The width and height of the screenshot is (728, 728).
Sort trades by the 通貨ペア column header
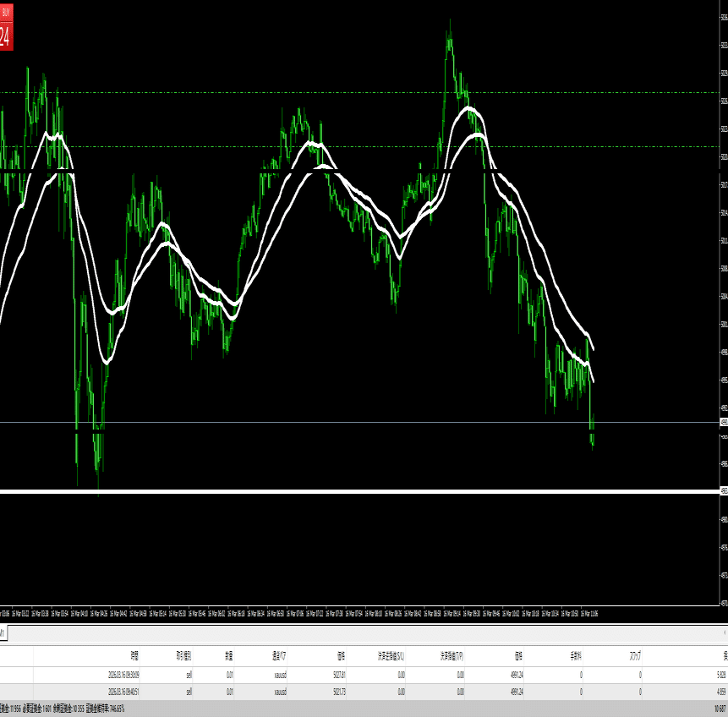pyautogui.click(x=279, y=656)
